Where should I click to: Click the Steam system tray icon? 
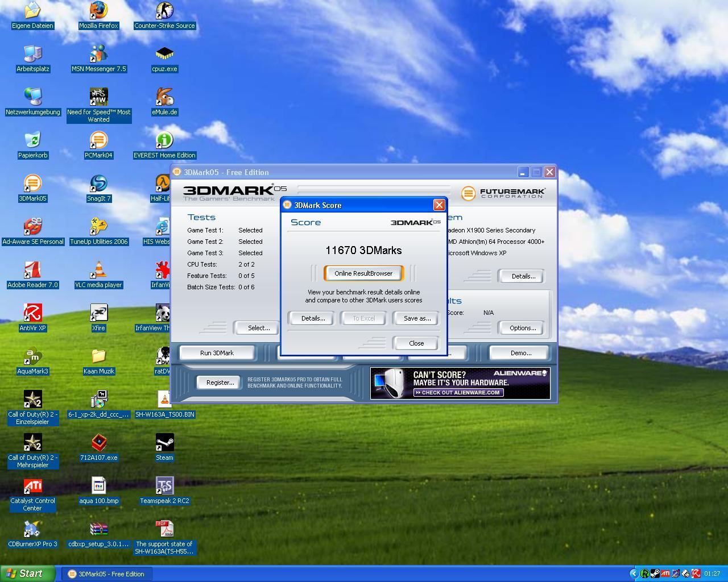tap(655, 574)
